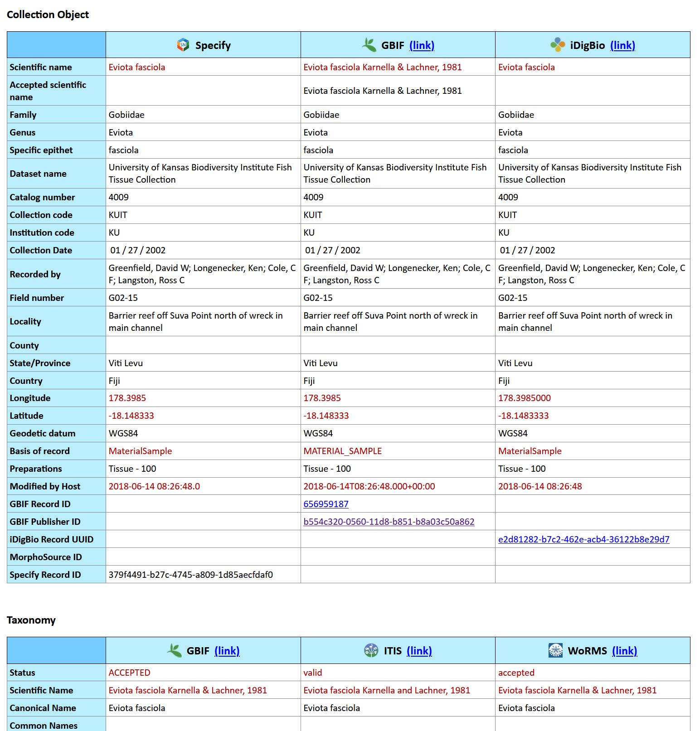The image size is (700, 731).
Task: Open the WoRMS link in Taxonomy header
Action: [x=625, y=651]
